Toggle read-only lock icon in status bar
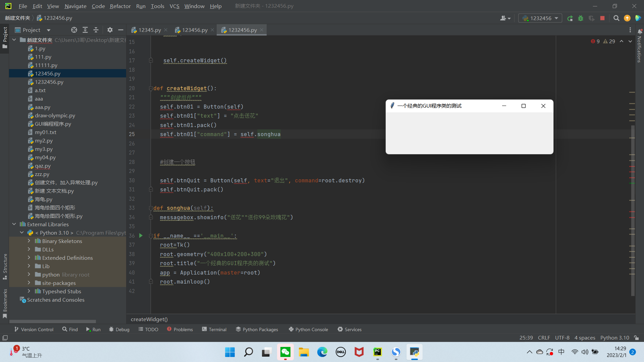This screenshot has height=362, width=644. (x=636, y=338)
